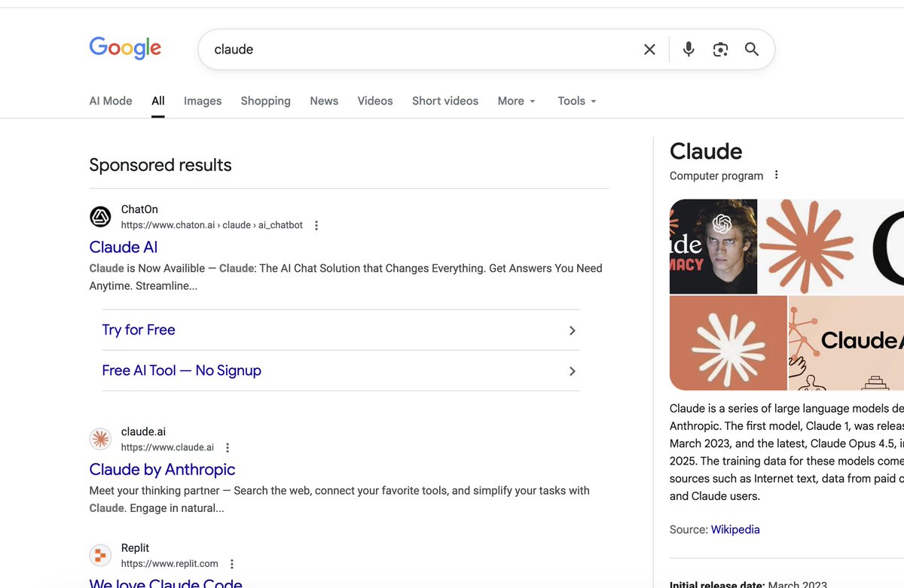Open three-dot menu next to ChatOn URL
Image resolution: width=904 pixels, height=588 pixels.
[x=316, y=225]
